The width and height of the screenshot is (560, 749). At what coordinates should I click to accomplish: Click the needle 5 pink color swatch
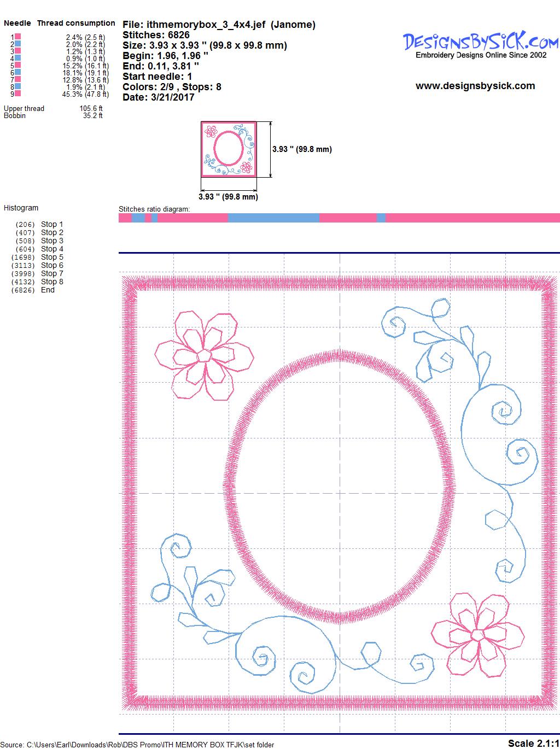(17, 65)
